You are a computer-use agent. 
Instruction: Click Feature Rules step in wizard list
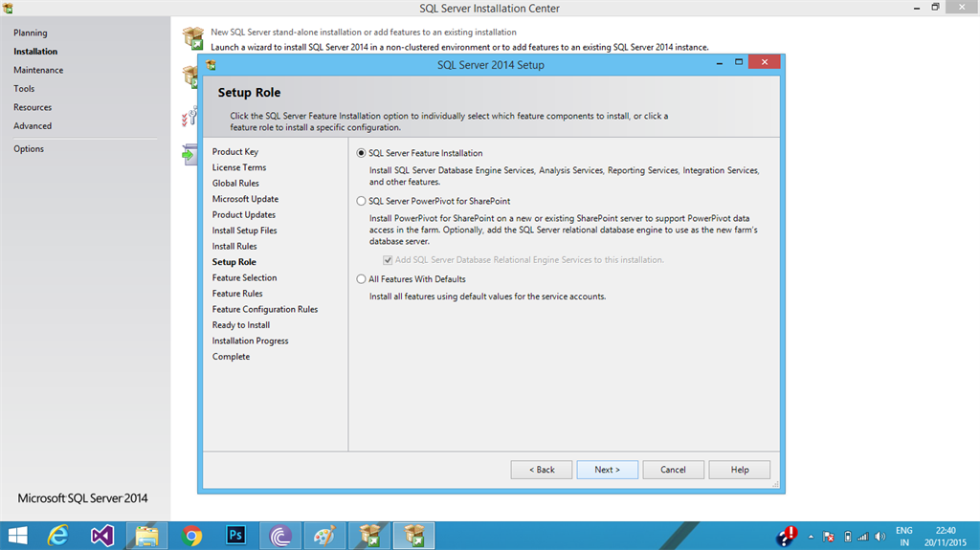click(237, 293)
